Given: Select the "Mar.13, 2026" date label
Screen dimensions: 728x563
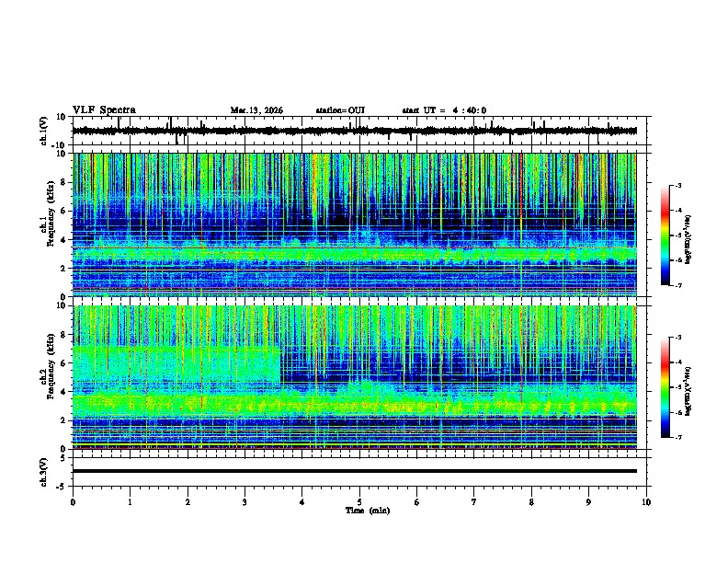Looking at the screenshot, I should 256,110.
